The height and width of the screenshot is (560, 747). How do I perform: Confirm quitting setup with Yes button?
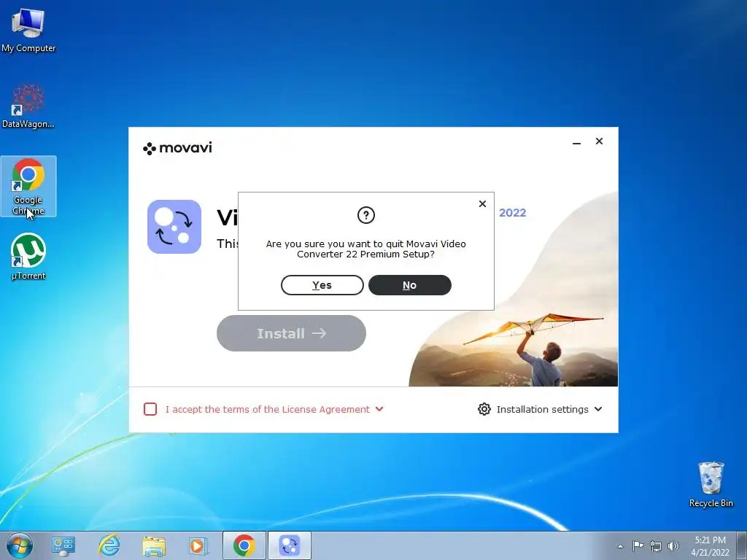point(322,285)
